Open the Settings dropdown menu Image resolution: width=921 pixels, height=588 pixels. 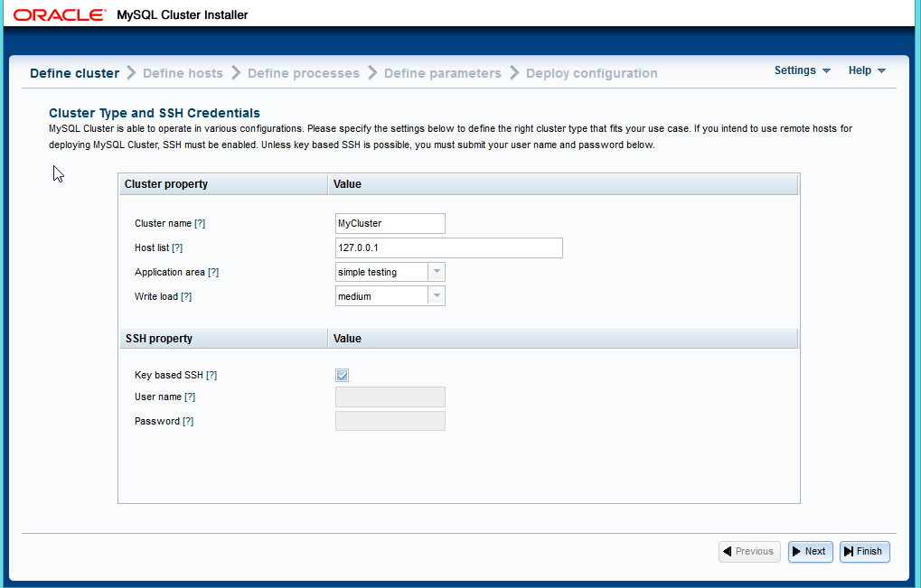[802, 70]
